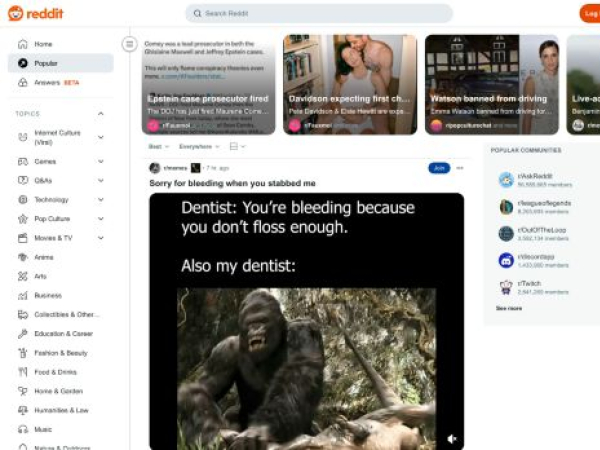The height and width of the screenshot is (450, 600).
Task: Expand the Q&As topic chevron
Action: 101,180
